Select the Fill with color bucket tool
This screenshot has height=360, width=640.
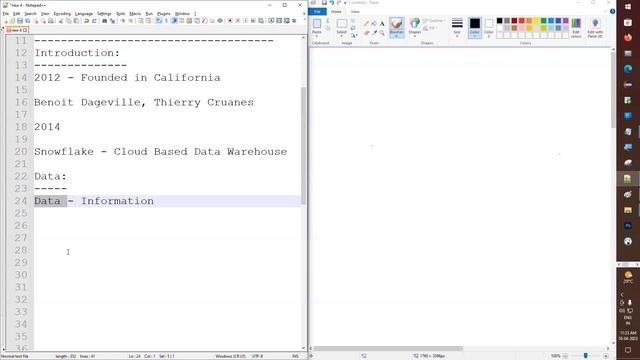(374, 24)
